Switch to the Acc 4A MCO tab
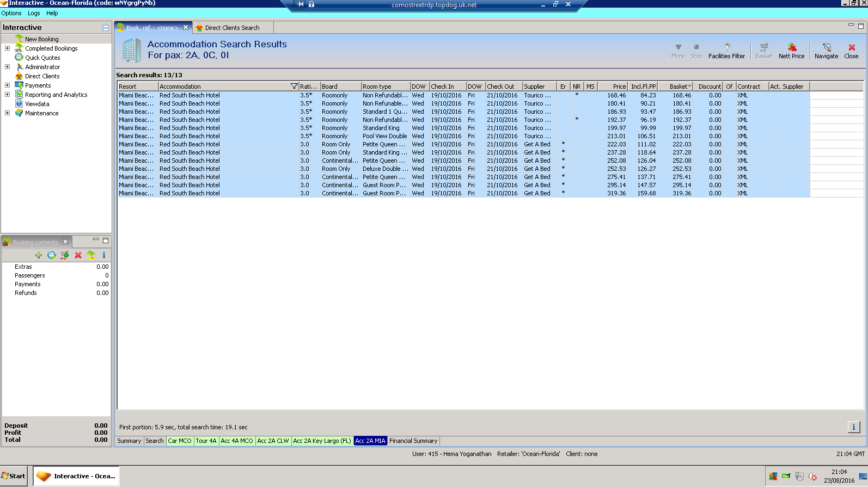 pos(237,441)
